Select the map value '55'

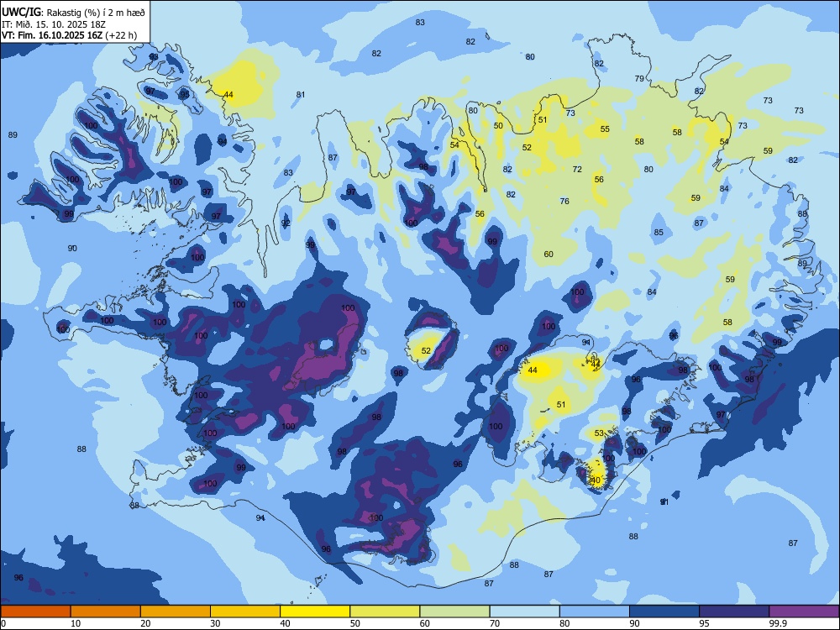[605, 129]
